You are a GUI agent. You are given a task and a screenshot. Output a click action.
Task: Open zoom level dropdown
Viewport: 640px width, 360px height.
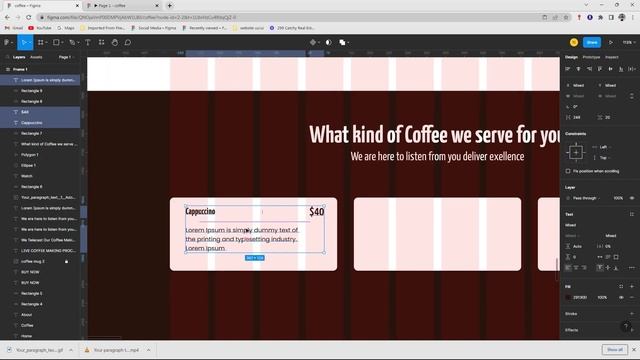click(629, 42)
